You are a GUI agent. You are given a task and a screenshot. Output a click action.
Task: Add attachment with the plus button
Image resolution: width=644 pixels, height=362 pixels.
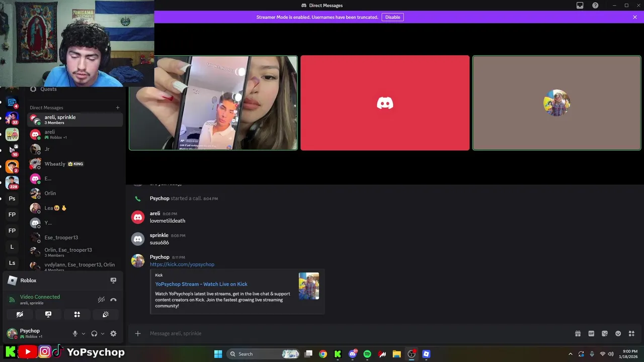tap(137, 333)
